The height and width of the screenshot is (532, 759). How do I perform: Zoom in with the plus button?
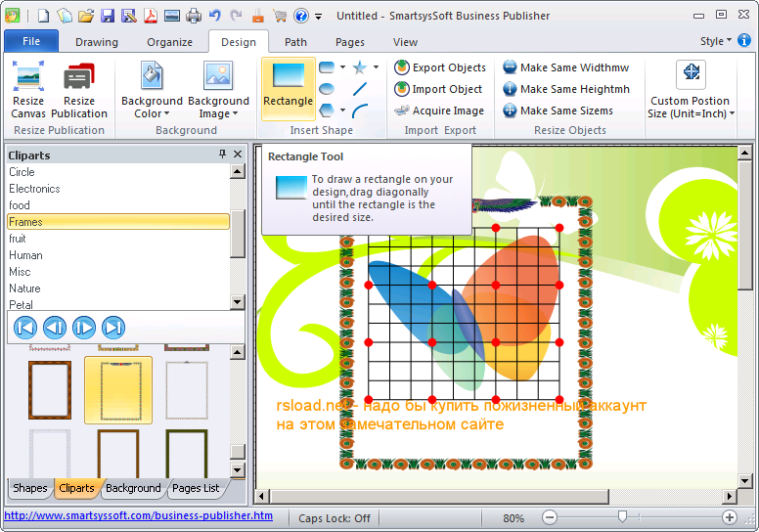(729, 518)
